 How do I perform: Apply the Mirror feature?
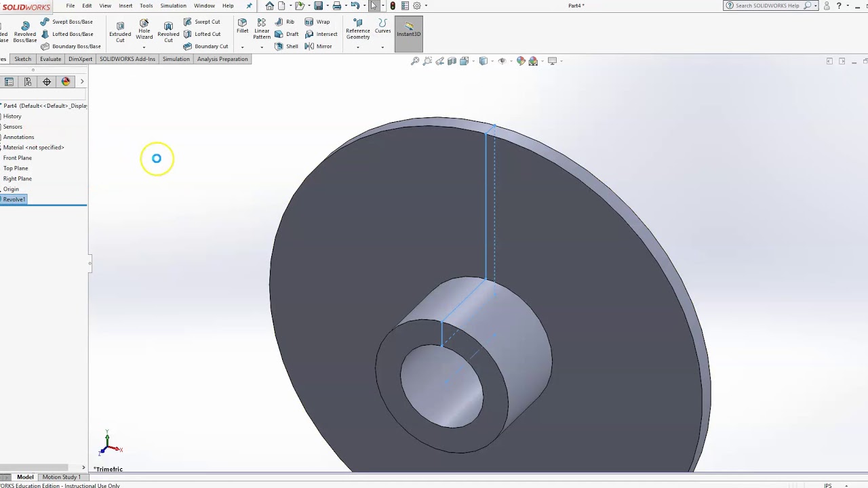[319, 46]
